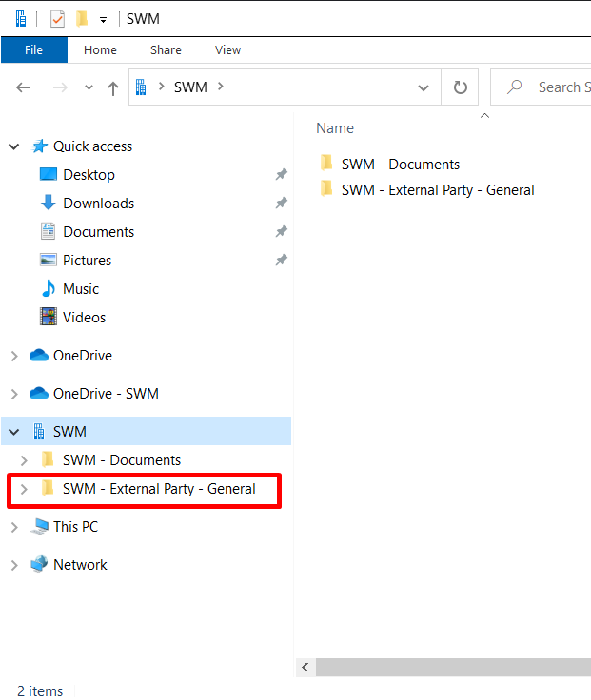The height and width of the screenshot is (700, 591).
Task: Click the New Folder icon in the title bar
Action: point(82,19)
